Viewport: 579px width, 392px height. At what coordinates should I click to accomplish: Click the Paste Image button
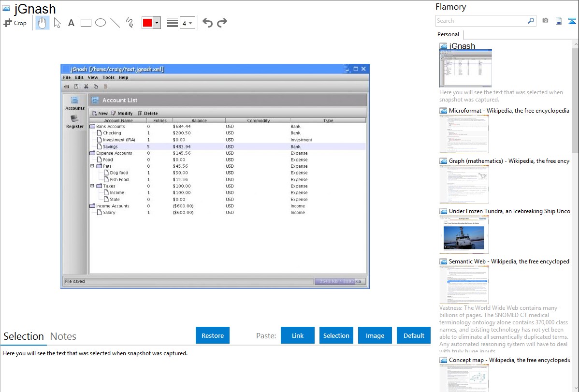point(375,335)
